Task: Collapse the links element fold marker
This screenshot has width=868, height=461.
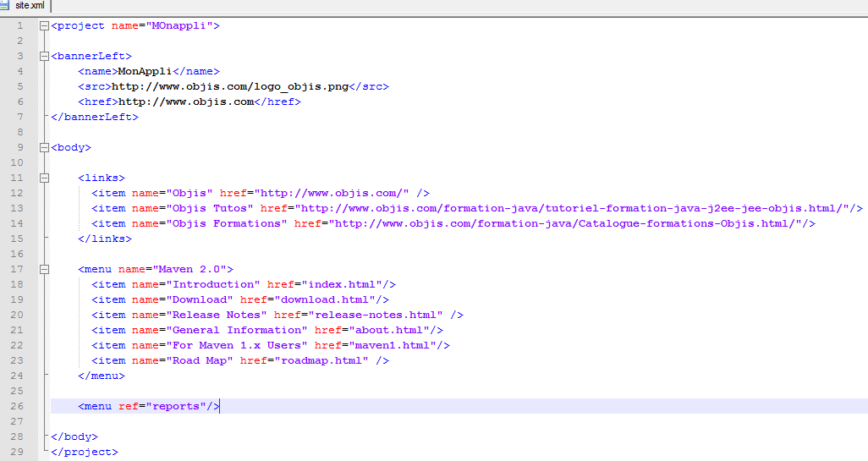Action: click(44, 178)
